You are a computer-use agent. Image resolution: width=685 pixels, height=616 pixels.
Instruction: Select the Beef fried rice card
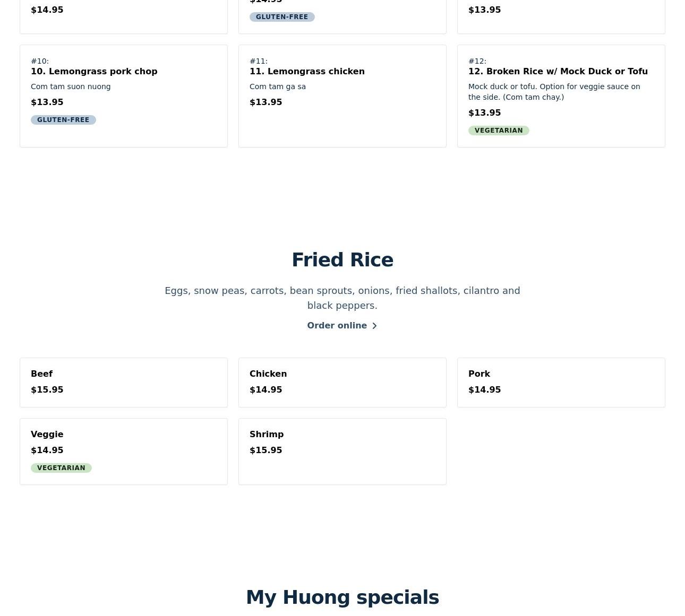pyautogui.click(x=124, y=383)
